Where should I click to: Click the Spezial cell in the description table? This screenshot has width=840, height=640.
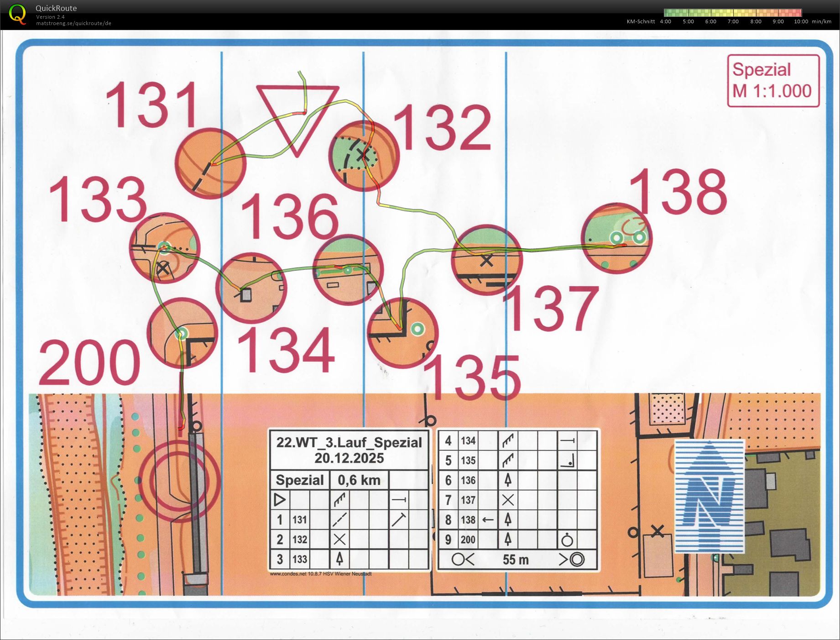click(x=300, y=480)
